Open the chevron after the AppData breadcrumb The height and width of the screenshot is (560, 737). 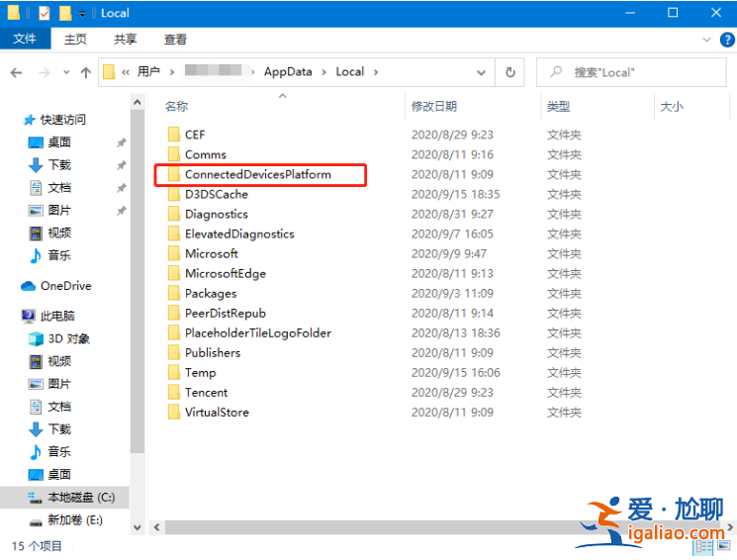tap(323, 72)
